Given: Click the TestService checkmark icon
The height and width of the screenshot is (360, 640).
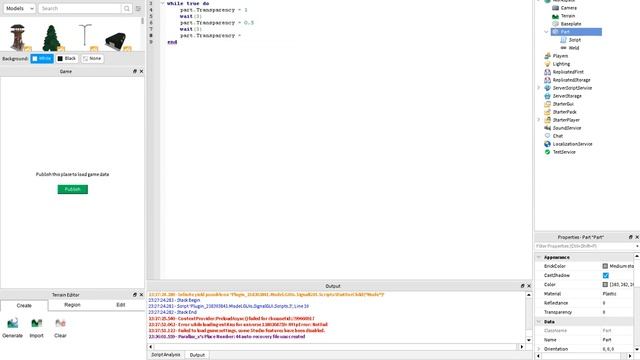Looking at the screenshot, I should 547,152.
